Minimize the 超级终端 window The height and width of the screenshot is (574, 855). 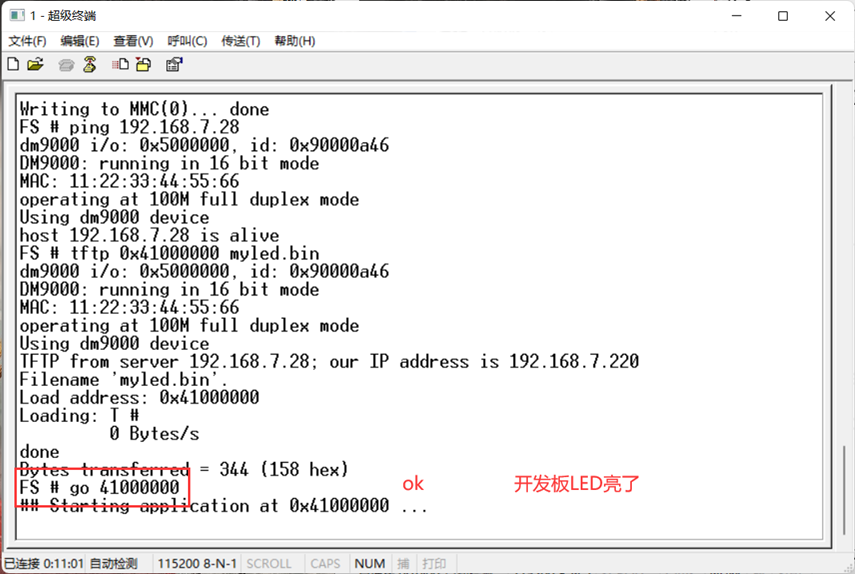click(737, 16)
